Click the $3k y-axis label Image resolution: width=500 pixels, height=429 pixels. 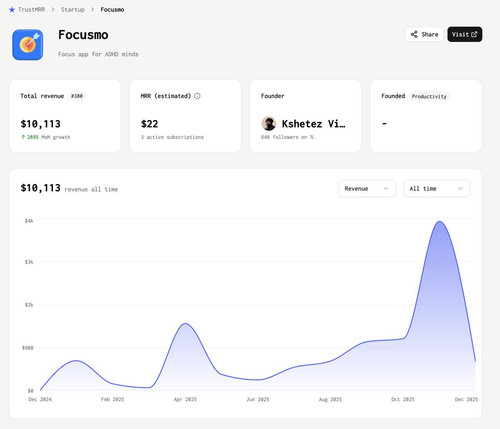(x=29, y=262)
